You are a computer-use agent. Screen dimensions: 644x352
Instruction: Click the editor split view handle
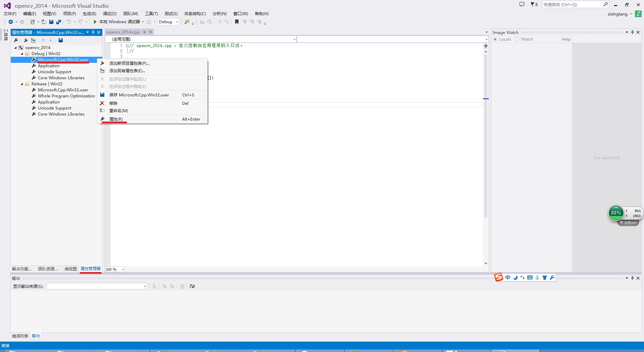(x=486, y=46)
